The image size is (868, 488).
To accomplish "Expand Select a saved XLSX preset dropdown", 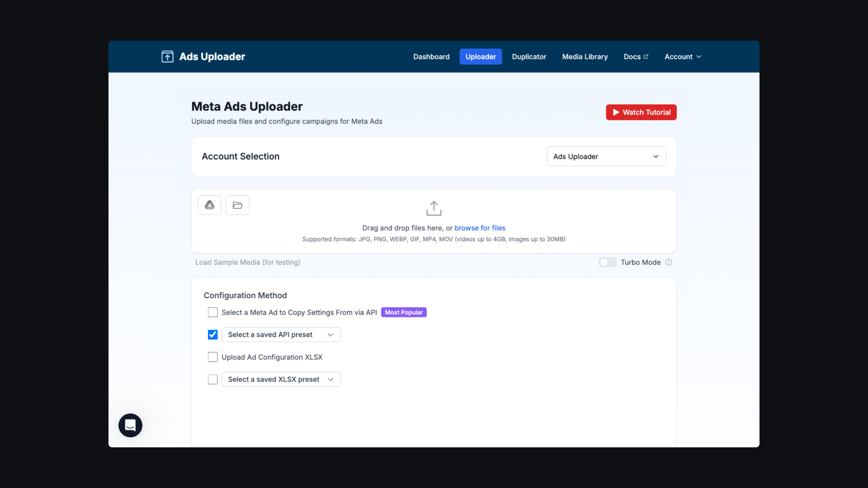I will (281, 380).
